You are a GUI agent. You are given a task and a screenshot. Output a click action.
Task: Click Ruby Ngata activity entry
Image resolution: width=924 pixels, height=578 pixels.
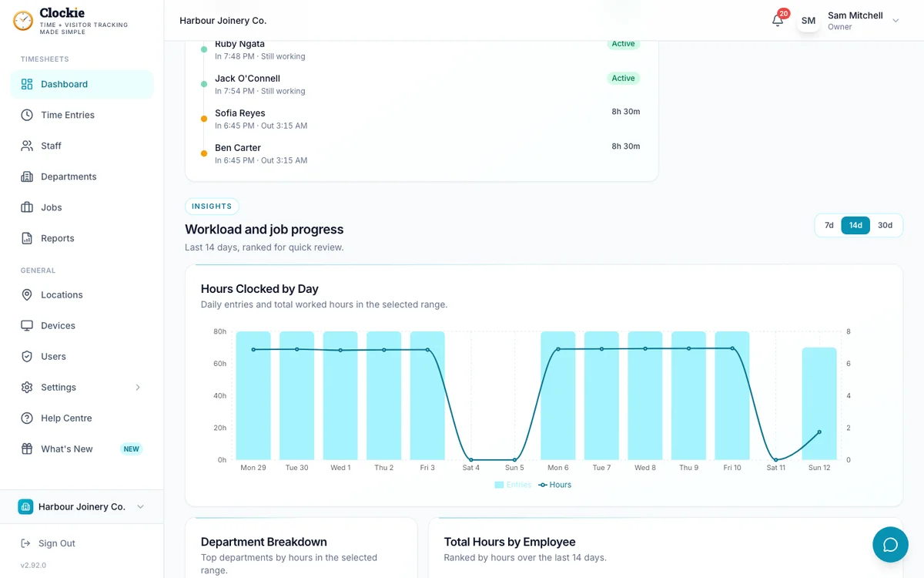(421, 49)
